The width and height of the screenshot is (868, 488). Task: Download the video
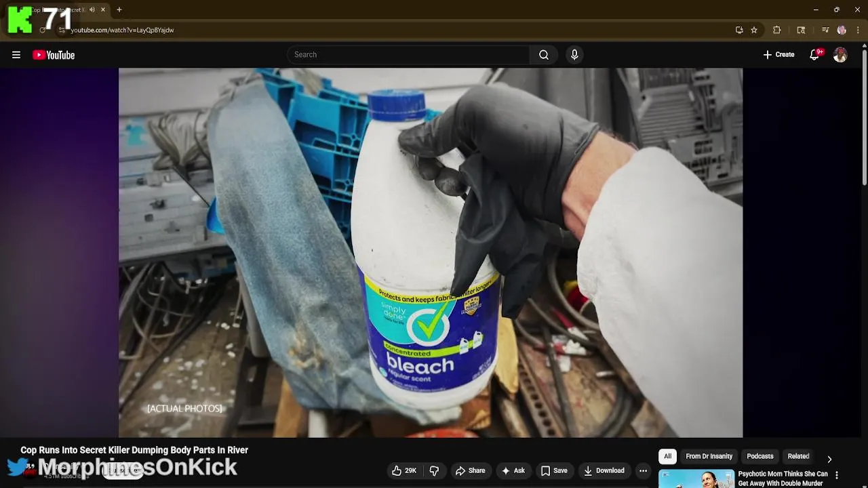click(x=604, y=470)
